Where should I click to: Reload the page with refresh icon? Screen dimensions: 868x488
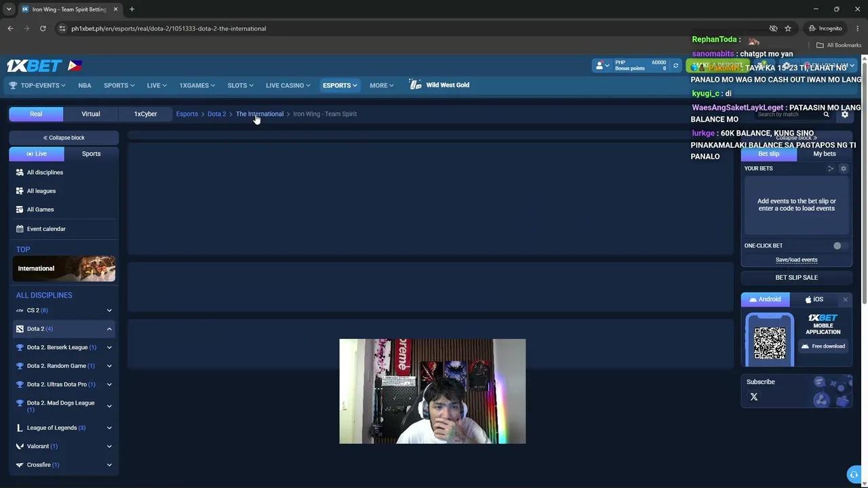43,28
